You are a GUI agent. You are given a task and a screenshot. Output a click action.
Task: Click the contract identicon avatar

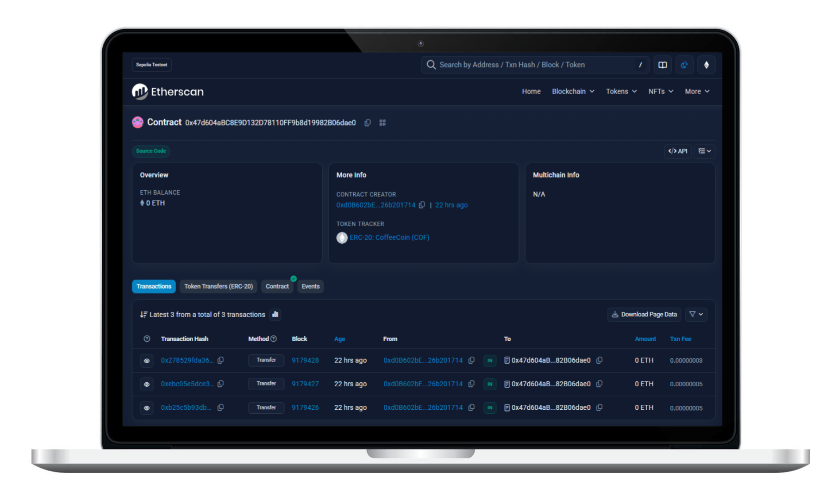click(138, 123)
